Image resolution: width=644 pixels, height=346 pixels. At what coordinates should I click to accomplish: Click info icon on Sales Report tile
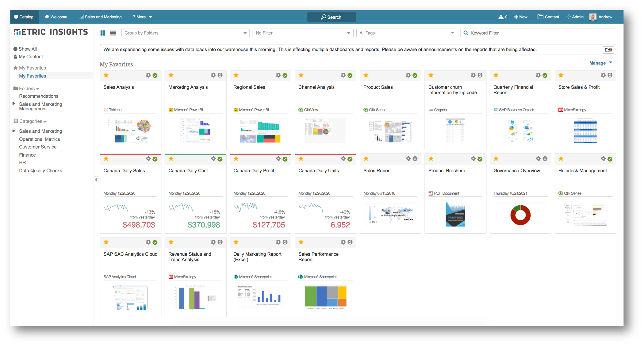pos(415,159)
